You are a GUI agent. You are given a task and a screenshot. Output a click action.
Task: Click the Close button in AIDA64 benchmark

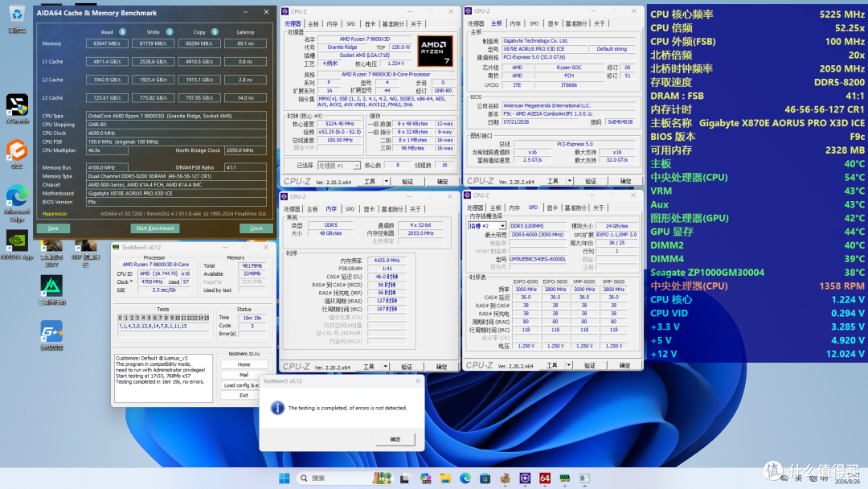click(x=256, y=228)
